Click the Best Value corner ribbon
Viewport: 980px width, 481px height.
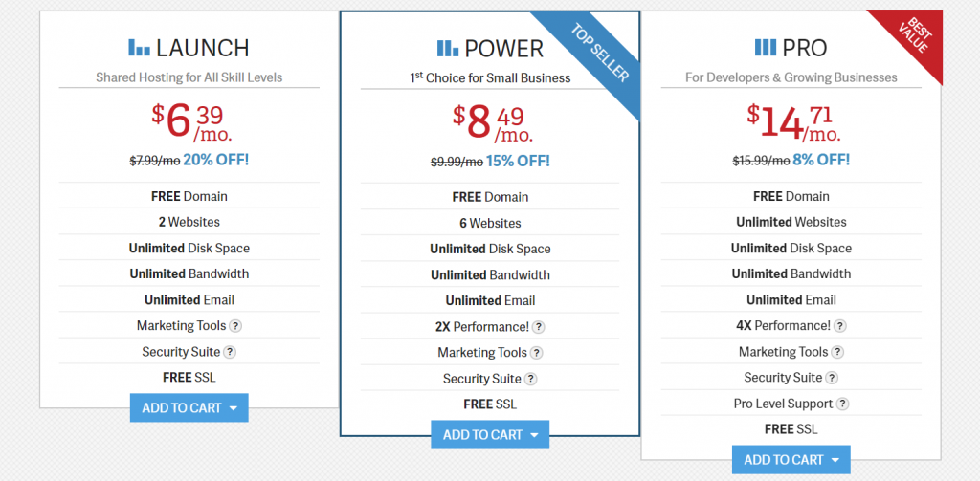tap(914, 37)
